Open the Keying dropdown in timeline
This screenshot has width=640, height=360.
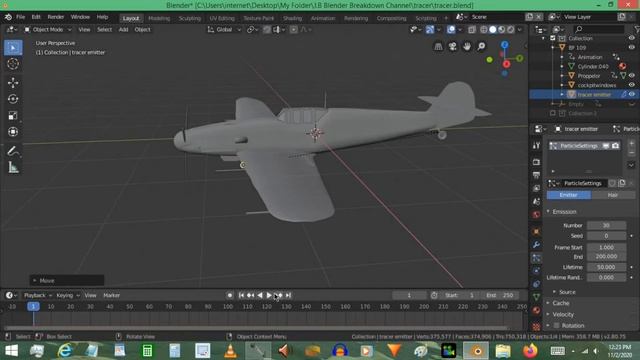[x=68, y=295]
